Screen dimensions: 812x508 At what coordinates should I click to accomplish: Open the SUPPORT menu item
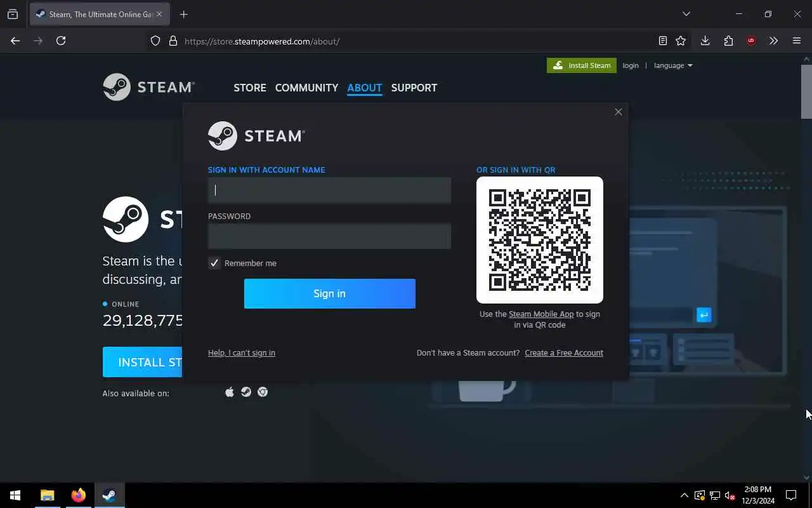tap(414, 88)
